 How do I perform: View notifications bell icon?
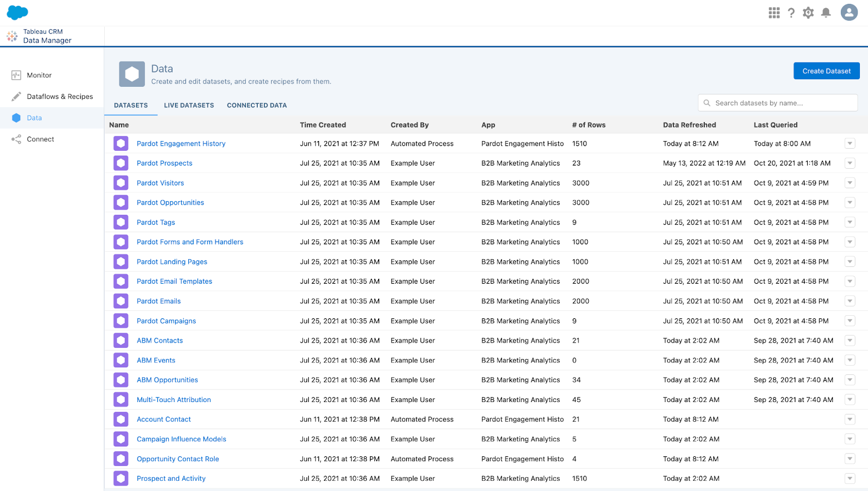pyautogui.click(x=826, y=12)
